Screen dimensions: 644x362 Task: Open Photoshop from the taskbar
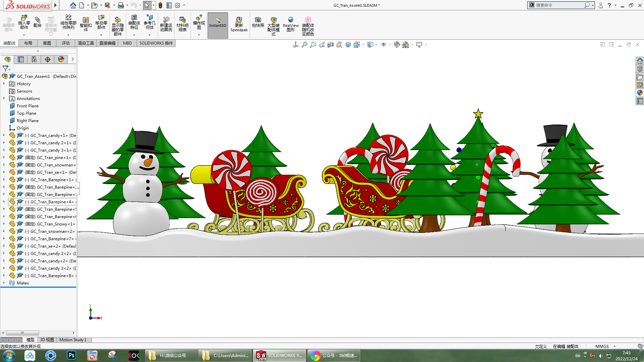click(71, 355)
